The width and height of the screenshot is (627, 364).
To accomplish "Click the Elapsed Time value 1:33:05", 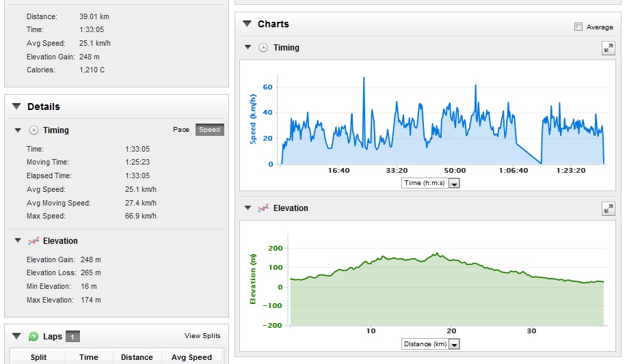I will pyautogui.click(x=137, y=176).
